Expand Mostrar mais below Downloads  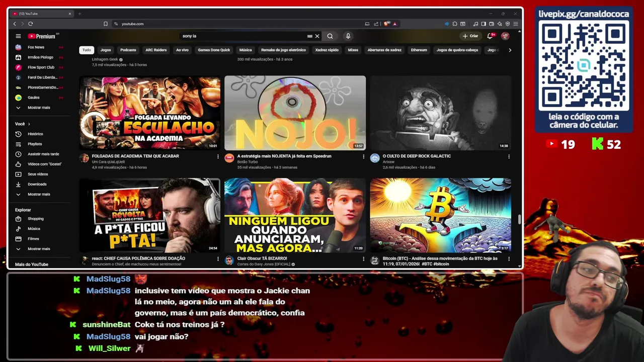point(39,194)
